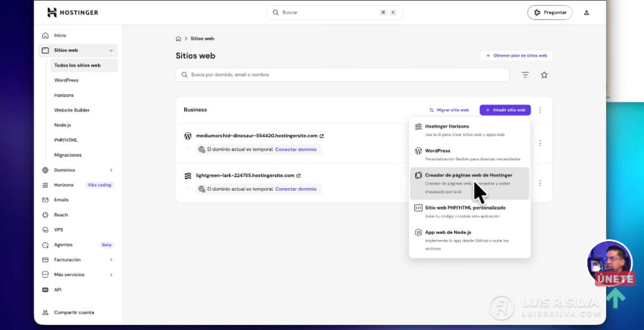Click Migrar sitio web
644x330 pixels.
(449, 110)
